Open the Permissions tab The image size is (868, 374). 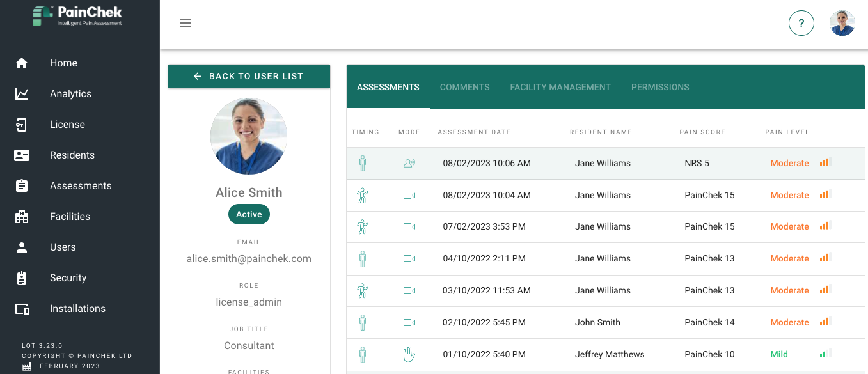click(x=660, y=87)
